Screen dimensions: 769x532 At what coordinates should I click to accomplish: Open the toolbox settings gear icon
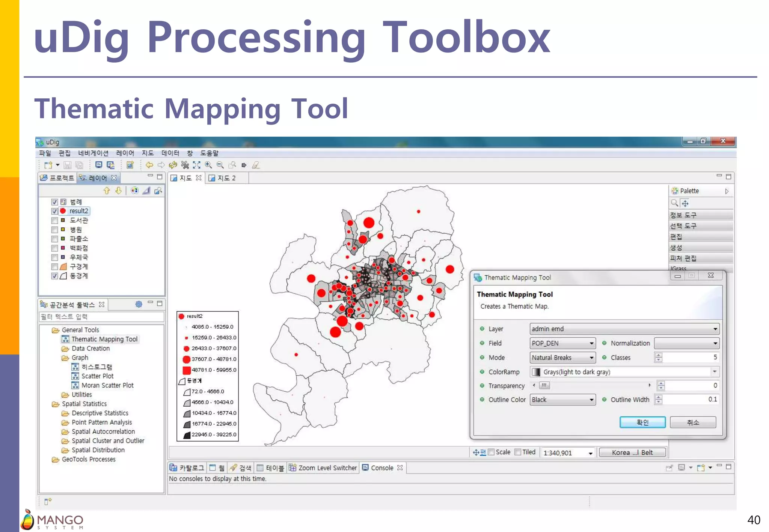click(139, 304)
